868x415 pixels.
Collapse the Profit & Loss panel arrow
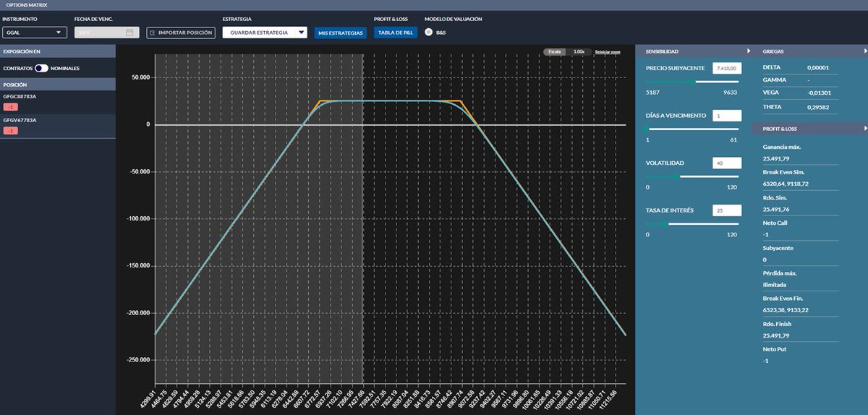click(x=865, y=129)
